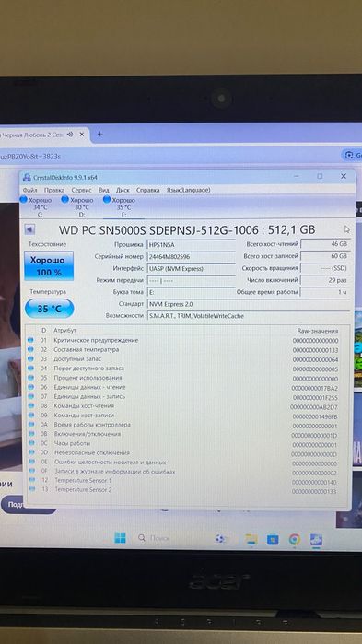Screen dimensions: 362x644
Task: Click raw value 00000001496FB
Action: [x=316, y=416]
